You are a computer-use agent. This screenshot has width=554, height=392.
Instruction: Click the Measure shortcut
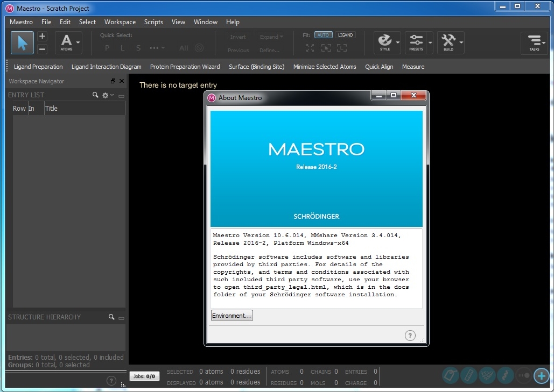click(x=413, y=67)
